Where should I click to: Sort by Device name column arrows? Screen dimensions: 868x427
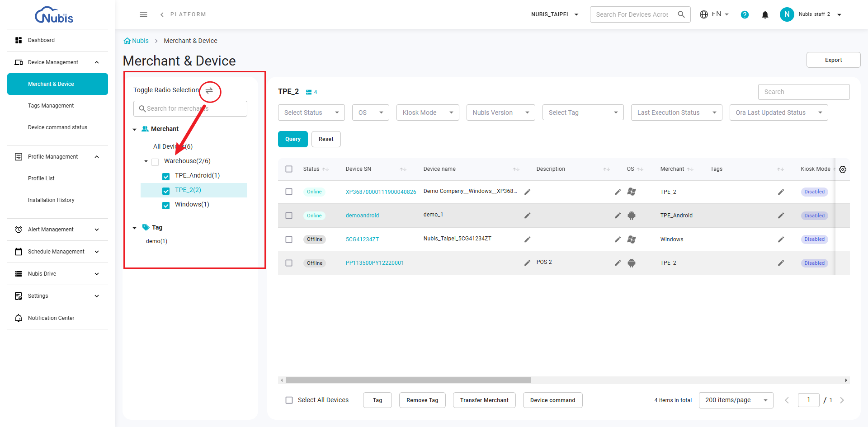tap(516, 169)
